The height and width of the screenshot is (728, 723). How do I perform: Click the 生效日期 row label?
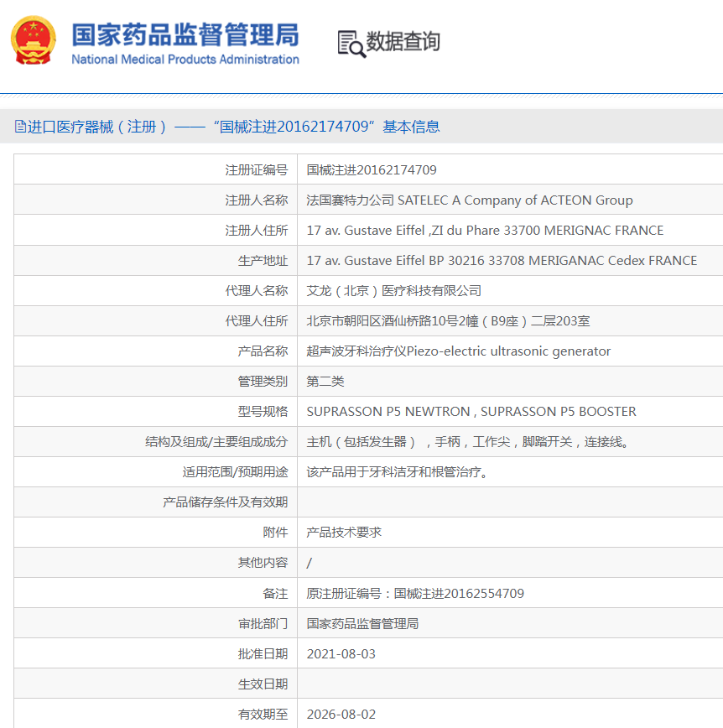(x=263, y=684)
